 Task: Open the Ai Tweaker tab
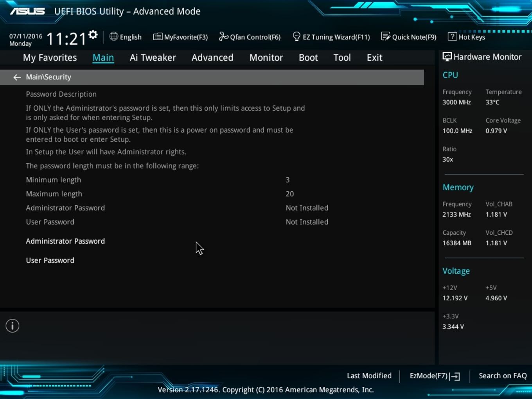tap(153, 58)
